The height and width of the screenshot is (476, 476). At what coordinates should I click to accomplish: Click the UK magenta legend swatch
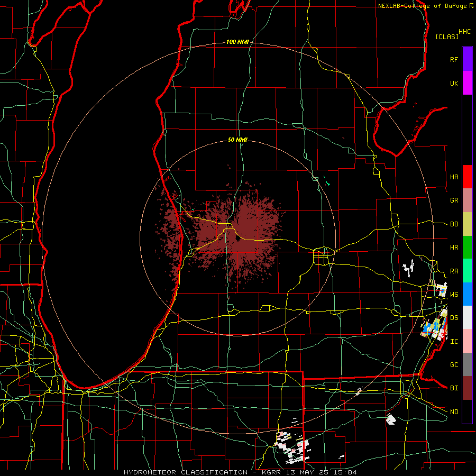pyautogui.click(x=467, y=83)
